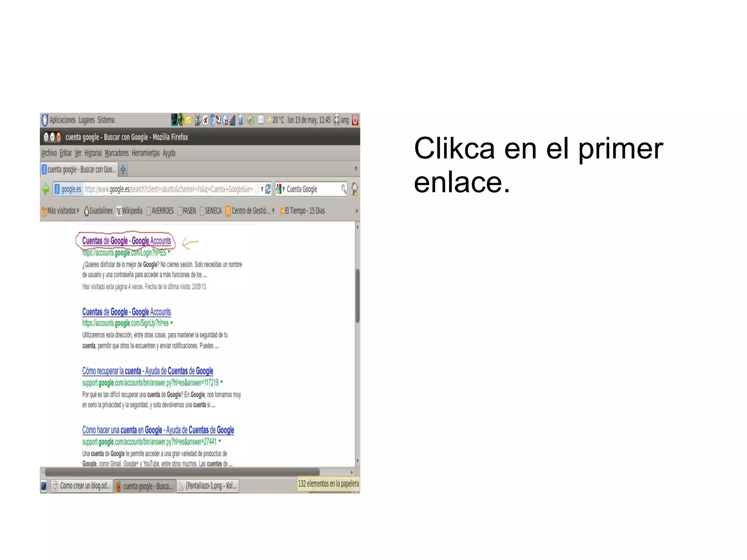Click the battery indicator tray icon
Screen dimensions: 747x560
point(241,120)
